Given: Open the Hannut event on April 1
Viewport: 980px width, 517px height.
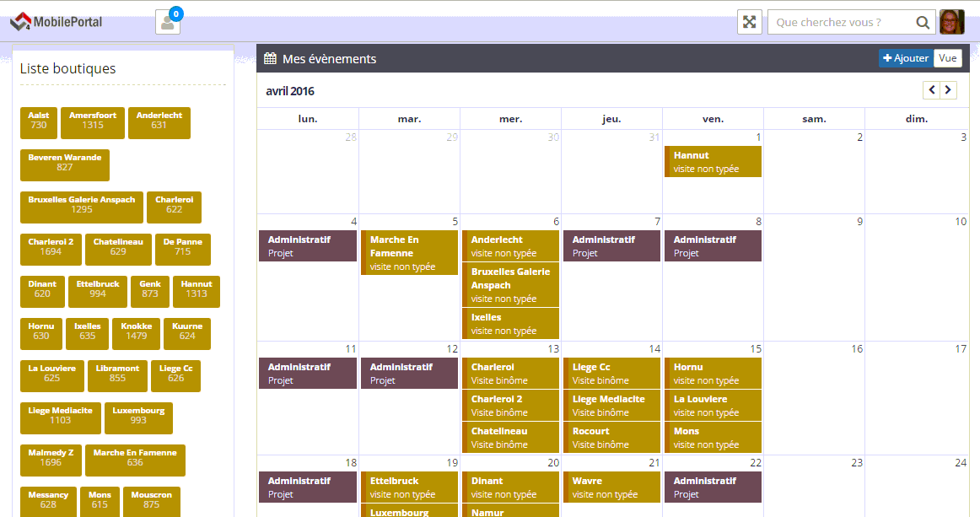Looking at the screenshot, I should click(x=713, y=162).
